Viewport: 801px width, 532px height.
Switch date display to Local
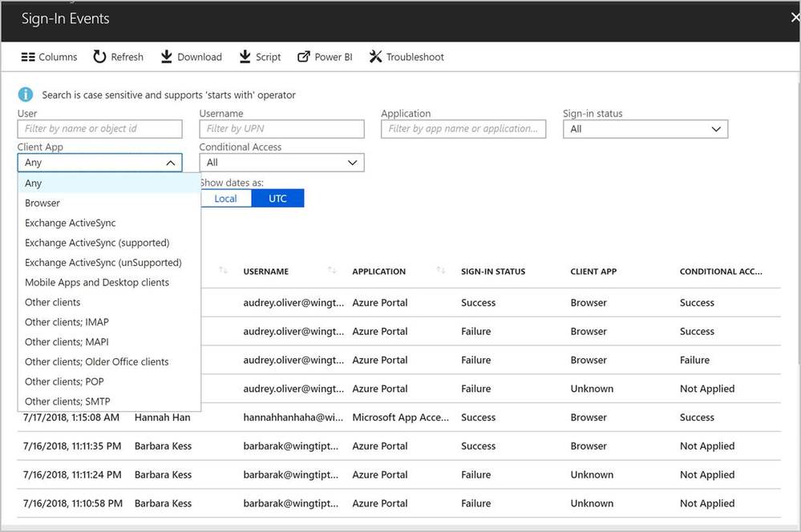(x=225, y=199)
